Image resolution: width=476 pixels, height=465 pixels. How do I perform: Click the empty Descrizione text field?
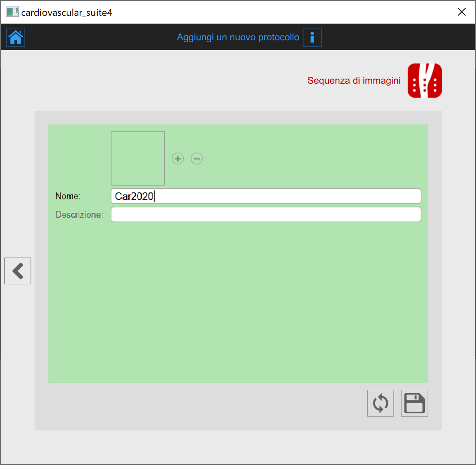pyautogui.click(x=266, y=214)
